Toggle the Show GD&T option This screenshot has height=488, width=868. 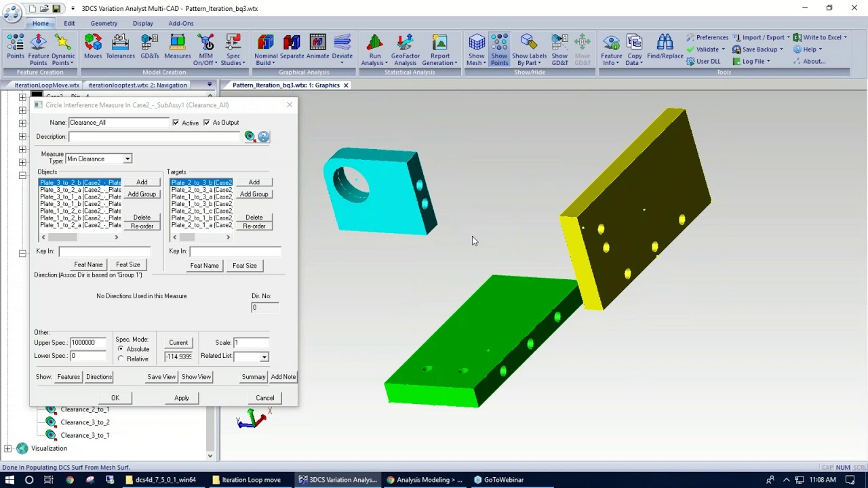click(559, 50)
